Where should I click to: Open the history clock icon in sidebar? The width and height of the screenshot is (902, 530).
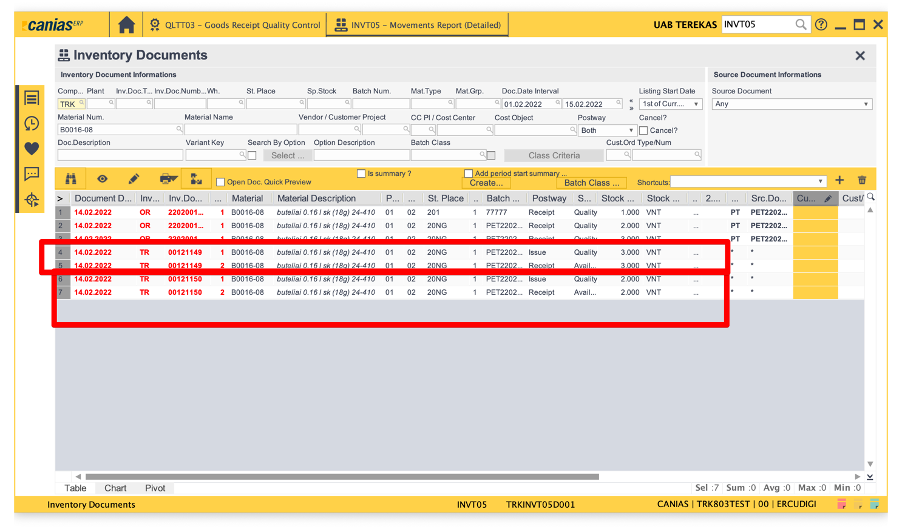[32, 123]
